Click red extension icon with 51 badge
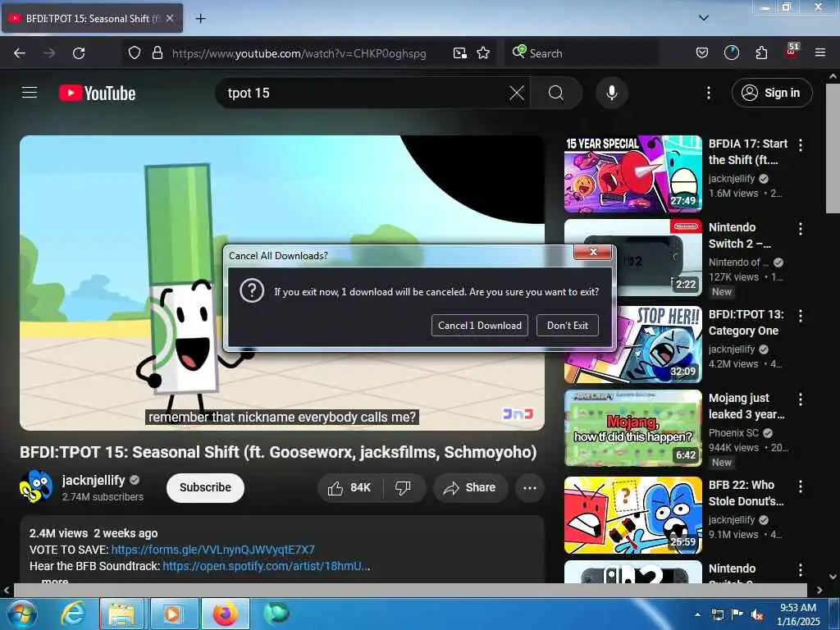The height and width of the screenshot is (630, 840). point(792,51)
